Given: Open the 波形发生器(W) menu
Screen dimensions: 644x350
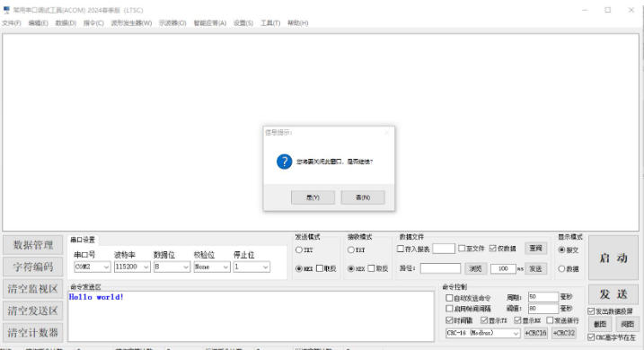Looking at the screenshot, I should click(x=131, y=23).
